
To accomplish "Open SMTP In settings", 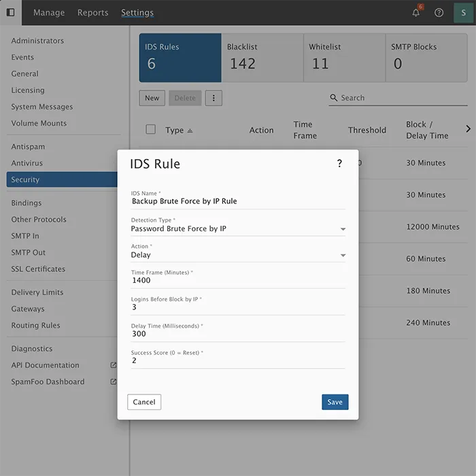I will coord(25,236).
